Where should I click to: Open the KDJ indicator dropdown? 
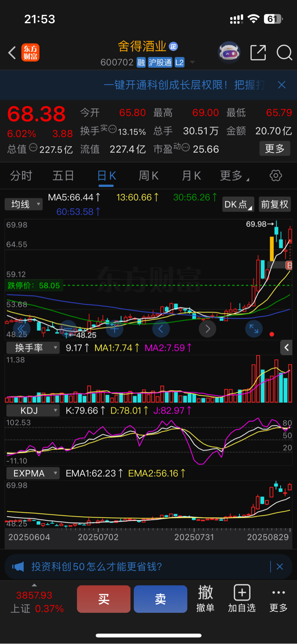click(33, 410)
